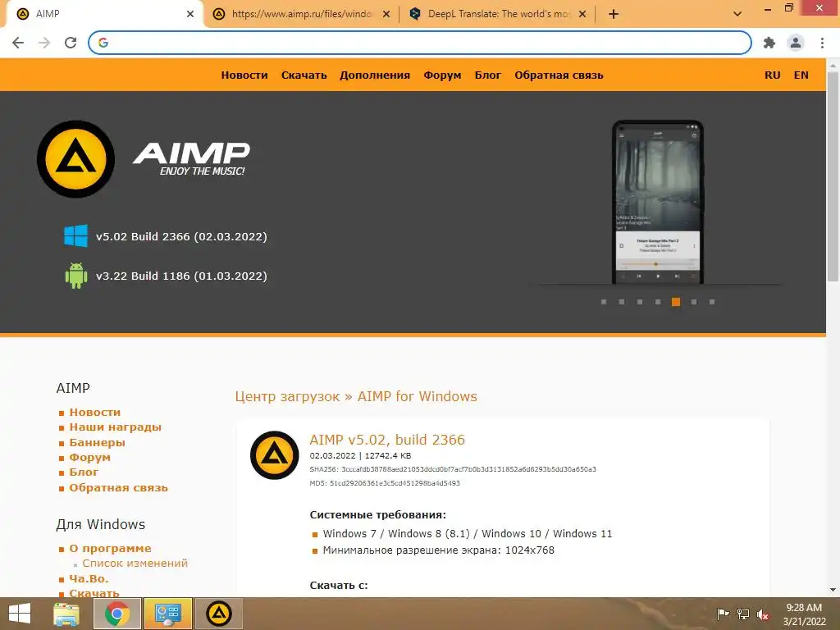This screenshot has width=840, height=630.
Task: Select the last slider dot
Action: click(x=712, y=302)
